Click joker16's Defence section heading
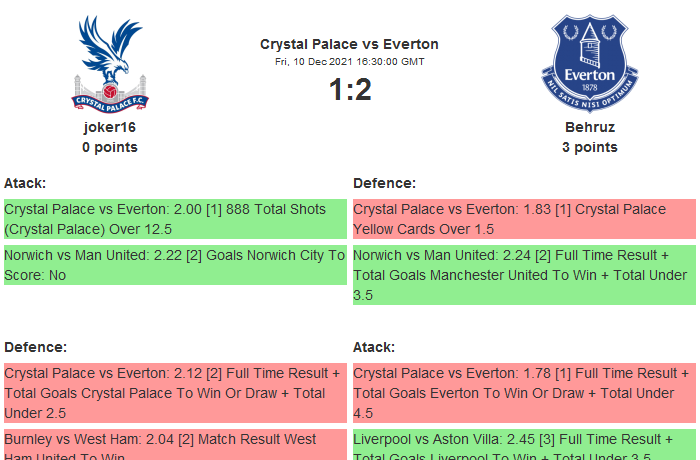 point(35,347)
